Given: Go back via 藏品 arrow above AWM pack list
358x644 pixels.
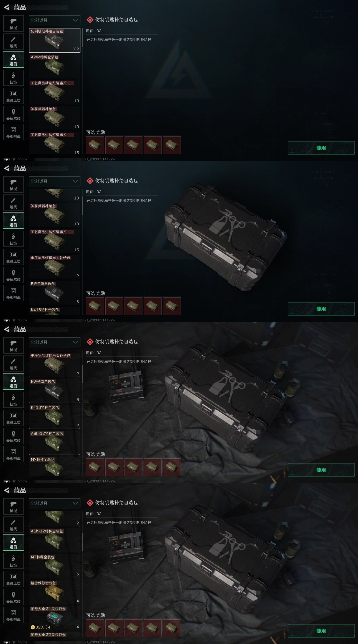Looking at the screenshot, I should pos(15,8).
